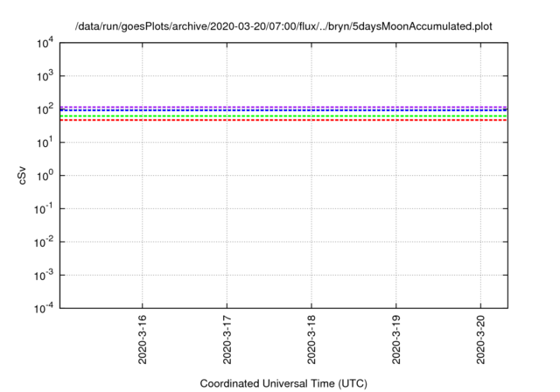Click the 10^2 y-axis tick label
Image resolution: width=560 pixels, height=392 pixels.
coord(45,109)
